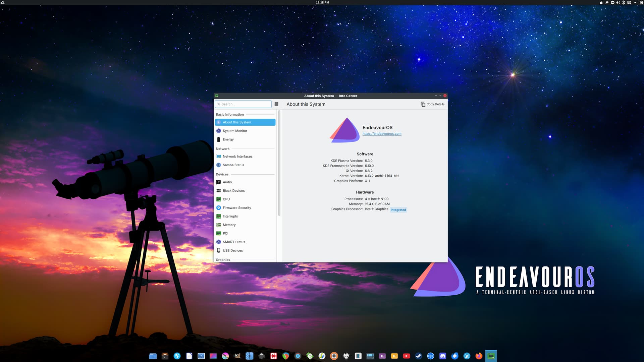This screenshot has height=362, width=644.
Task: Launch Steam from the dock
Action: pyautogui.click(x=419, y=356)
